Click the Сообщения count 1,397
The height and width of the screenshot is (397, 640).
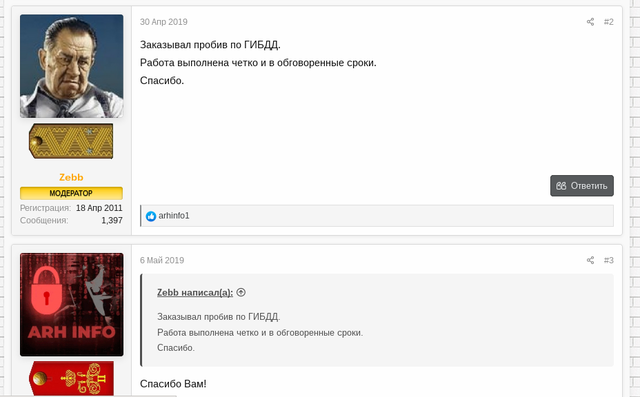coord(112,220)
